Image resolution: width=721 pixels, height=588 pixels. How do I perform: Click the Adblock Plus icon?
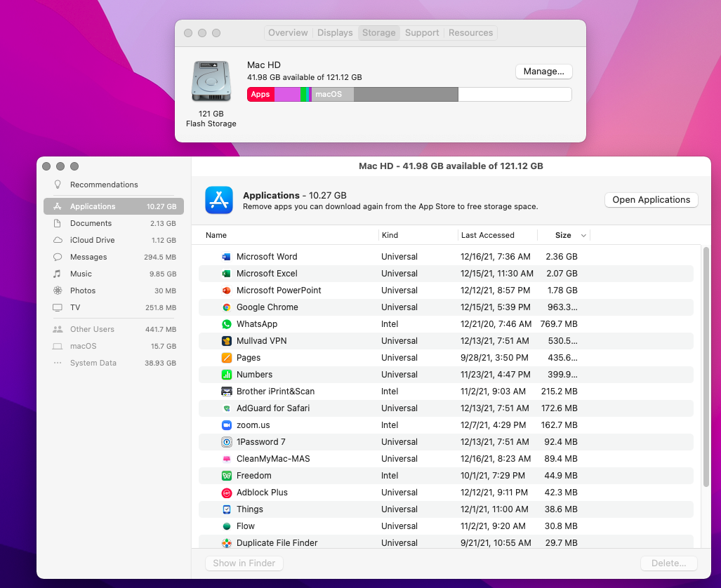click(x=226, y=493)
